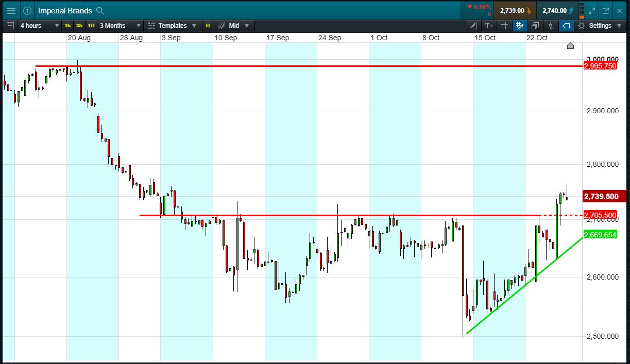Viewport: 630px width, 364px height.
Task: Open the 3 Months range dropdown
Action: [120, 25]
